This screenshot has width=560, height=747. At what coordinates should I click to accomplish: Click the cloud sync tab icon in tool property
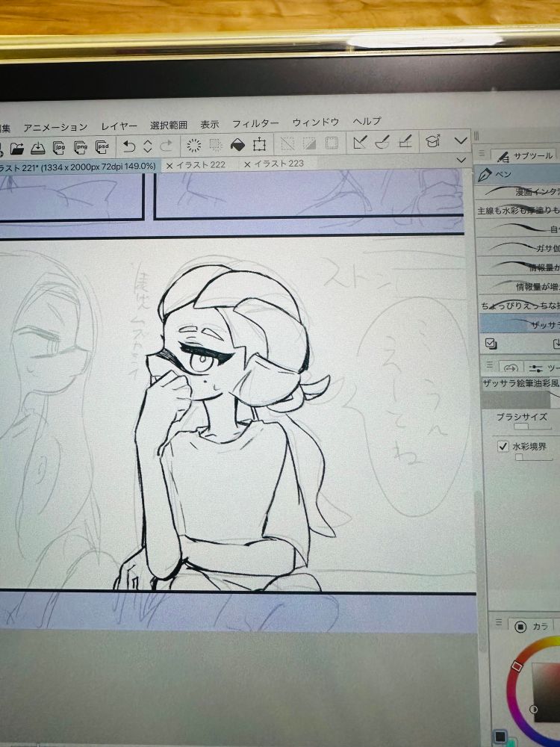[511, 368]
